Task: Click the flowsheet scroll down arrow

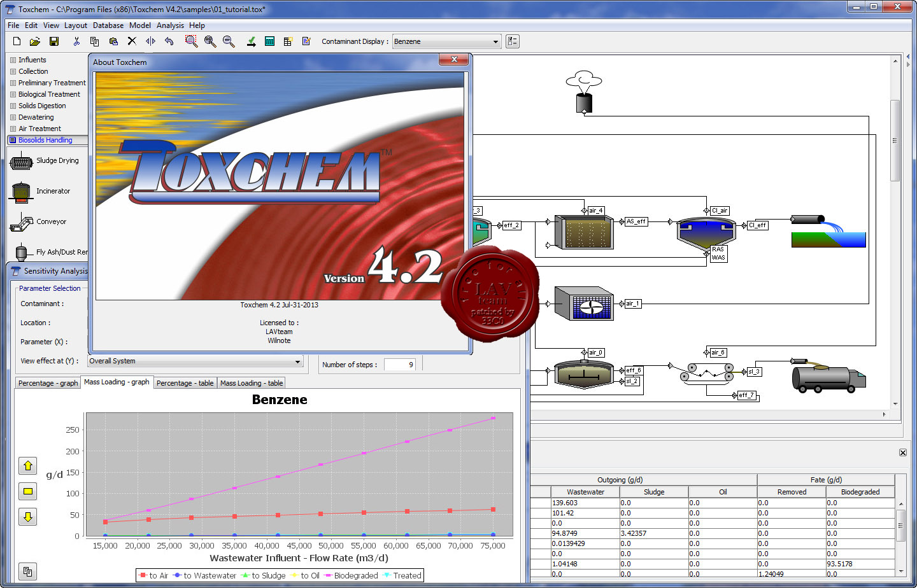Action: (x=895, y=403)
